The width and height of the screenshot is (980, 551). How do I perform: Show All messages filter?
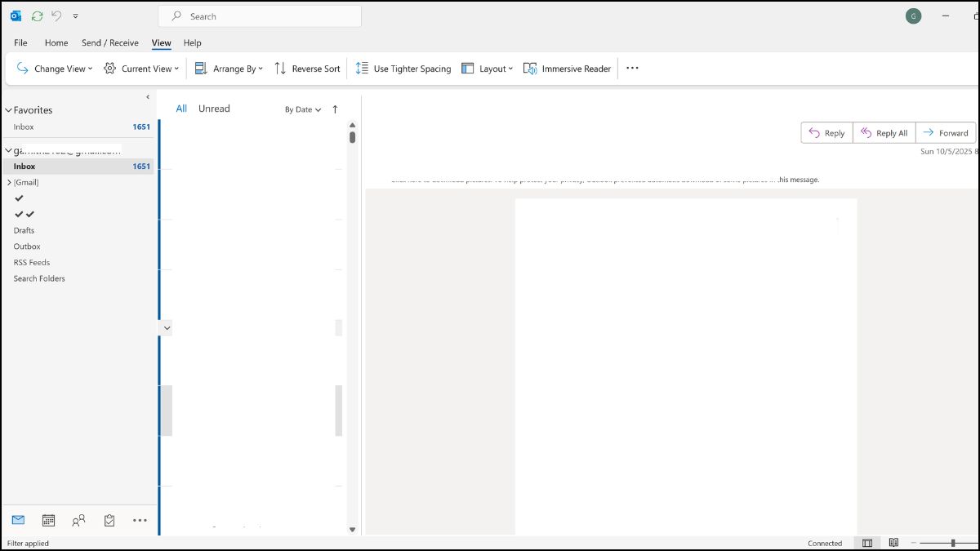pyautogui.click(x=181, y=109)
